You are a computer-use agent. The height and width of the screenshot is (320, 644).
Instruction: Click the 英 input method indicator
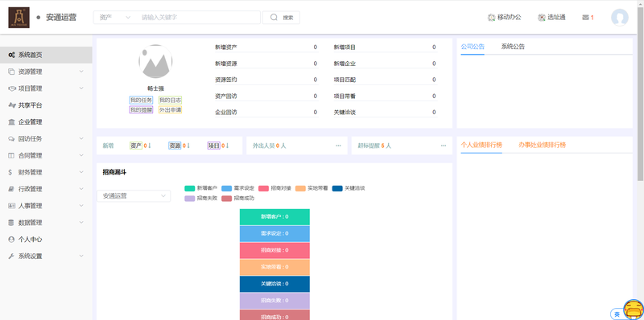(617, 314)
